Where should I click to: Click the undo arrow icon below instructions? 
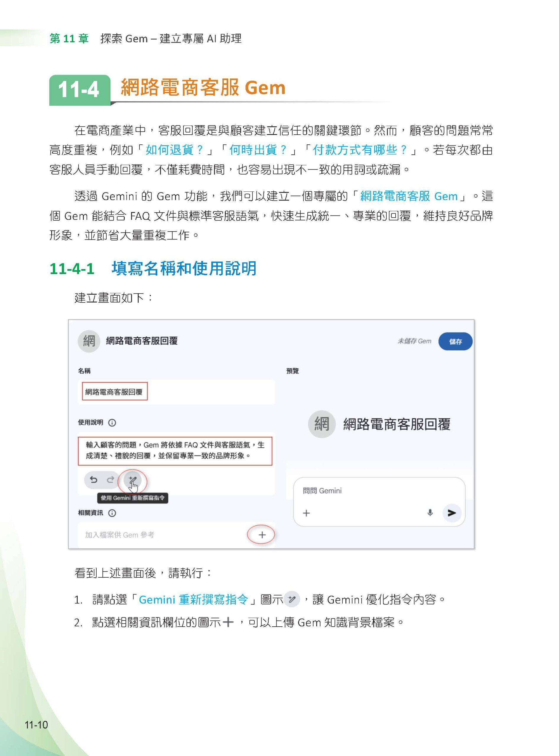(93, 479)
